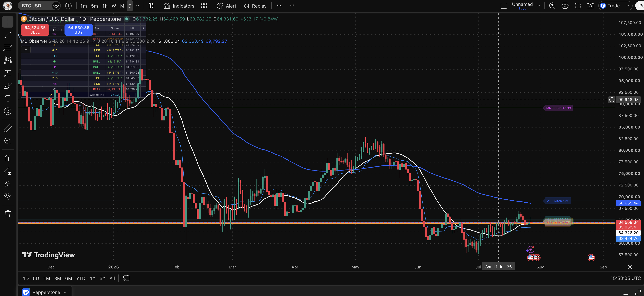Switch to the 1m timeframe
The image size is (644, 296).
tap(83, 6)
